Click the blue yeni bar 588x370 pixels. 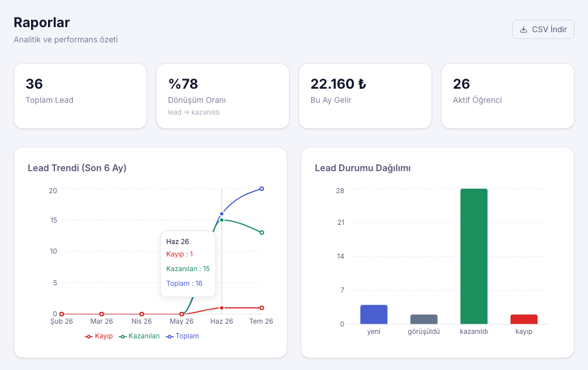point(374,315)
